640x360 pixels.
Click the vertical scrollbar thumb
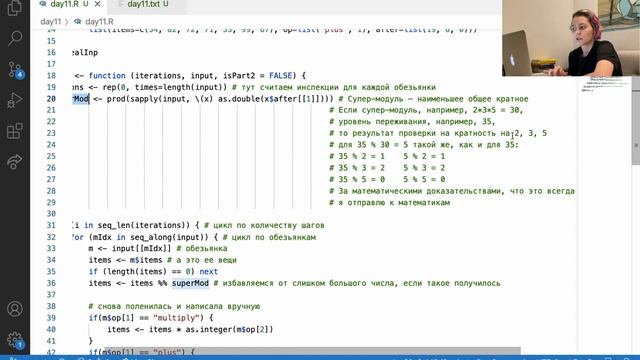pos(636,122)
